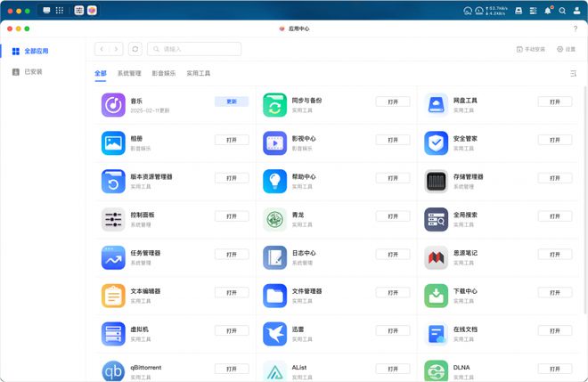Click 手动安装 manual install button

pos(531,49)
